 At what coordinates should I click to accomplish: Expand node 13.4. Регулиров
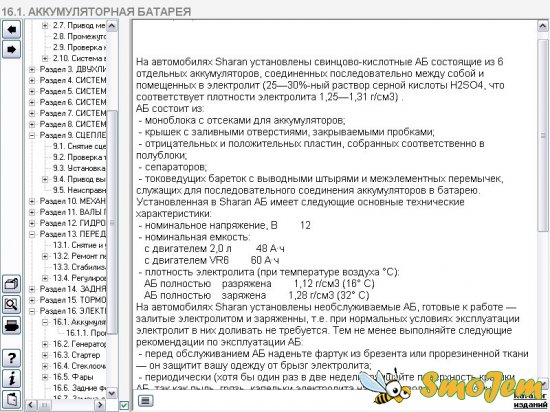(x=45, y=278)
